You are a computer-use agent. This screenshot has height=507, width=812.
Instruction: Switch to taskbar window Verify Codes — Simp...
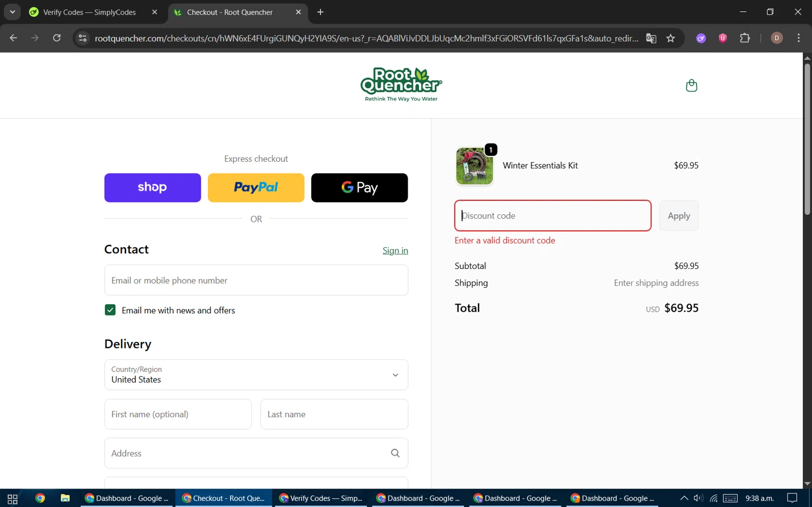tap(321, 498)
